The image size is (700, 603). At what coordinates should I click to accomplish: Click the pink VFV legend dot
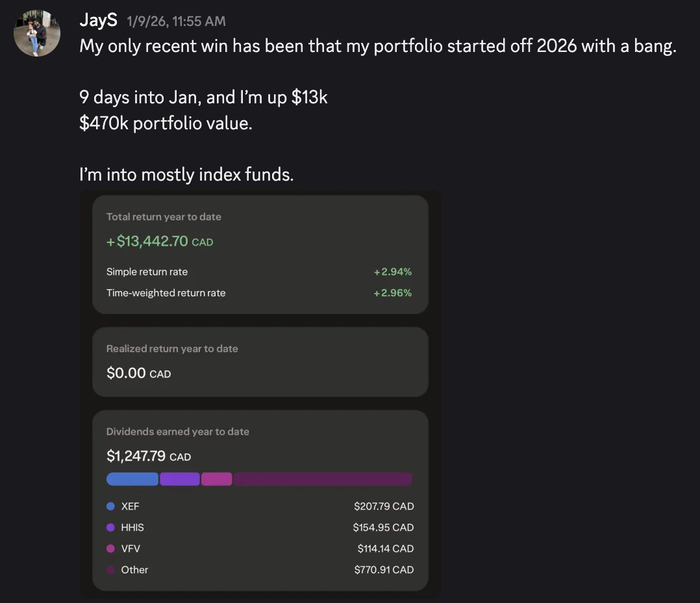click(110, 548)
